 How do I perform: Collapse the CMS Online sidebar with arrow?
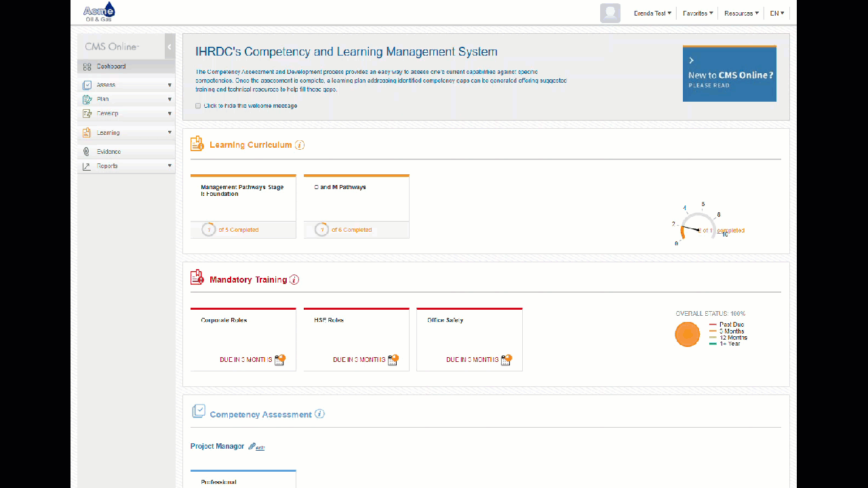click(170, 47)
